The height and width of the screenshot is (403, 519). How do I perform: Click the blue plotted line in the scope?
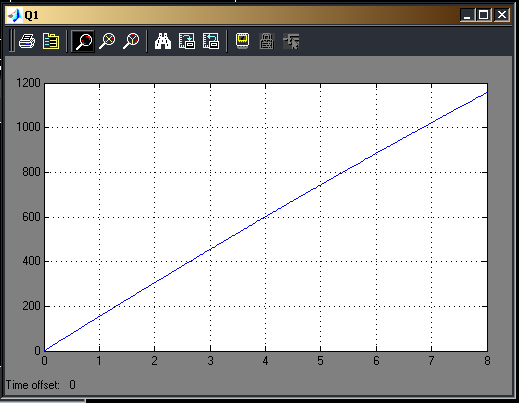[x=265, y=217]
